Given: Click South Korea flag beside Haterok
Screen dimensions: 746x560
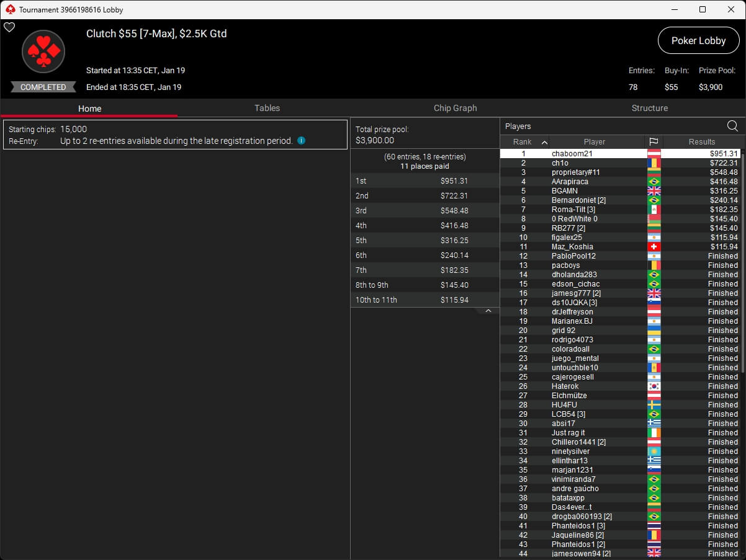Looking at the screenshot, I should click(x=654, y=386).
